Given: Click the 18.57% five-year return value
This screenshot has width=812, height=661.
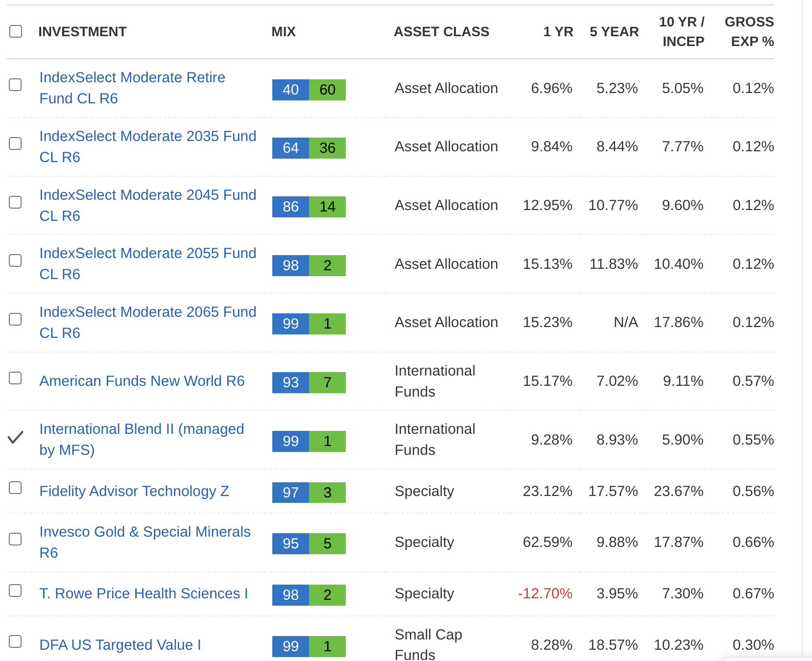Looking at the screenshot, I should [x=613, y=645].
